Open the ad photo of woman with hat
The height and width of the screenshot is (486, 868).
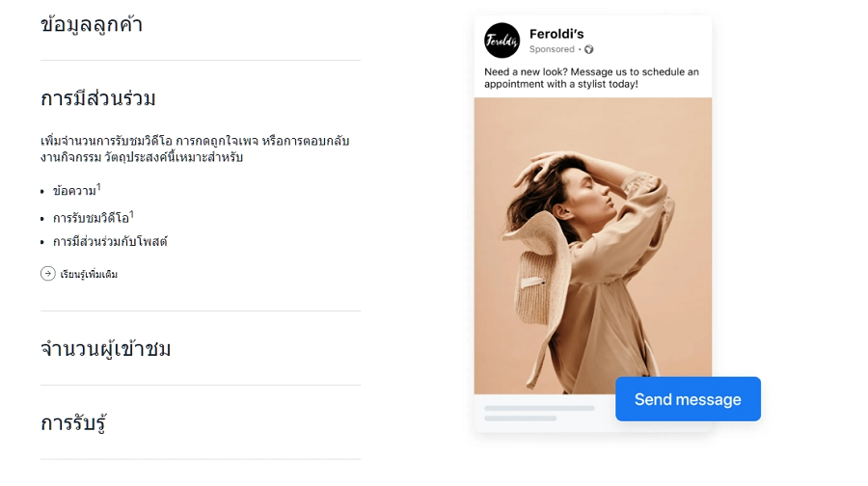point(592,245)
